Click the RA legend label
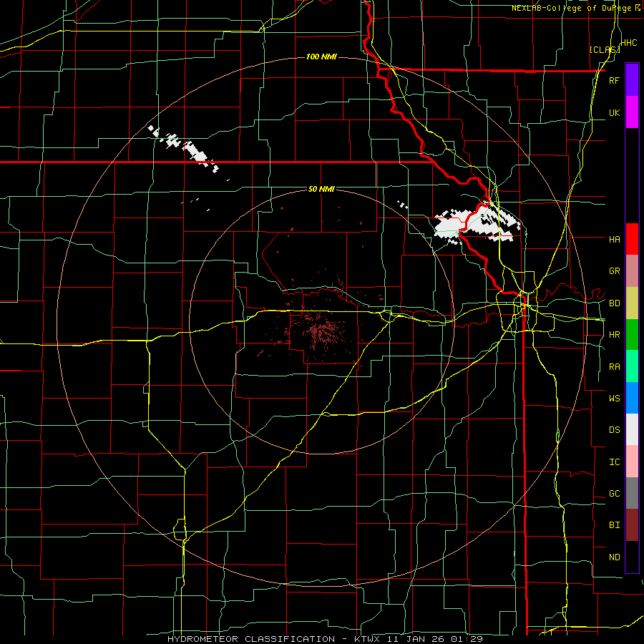The width and height of the screenshot is (644, 644). tap(614, 367)
